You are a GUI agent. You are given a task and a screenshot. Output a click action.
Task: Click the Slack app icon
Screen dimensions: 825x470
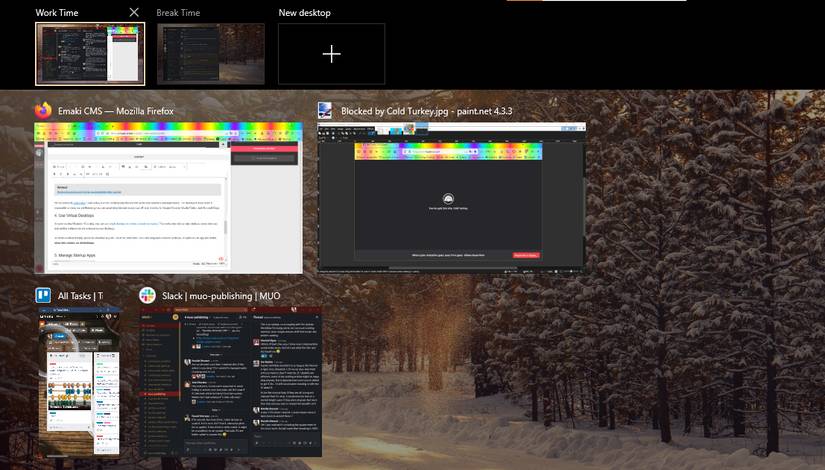147,295
